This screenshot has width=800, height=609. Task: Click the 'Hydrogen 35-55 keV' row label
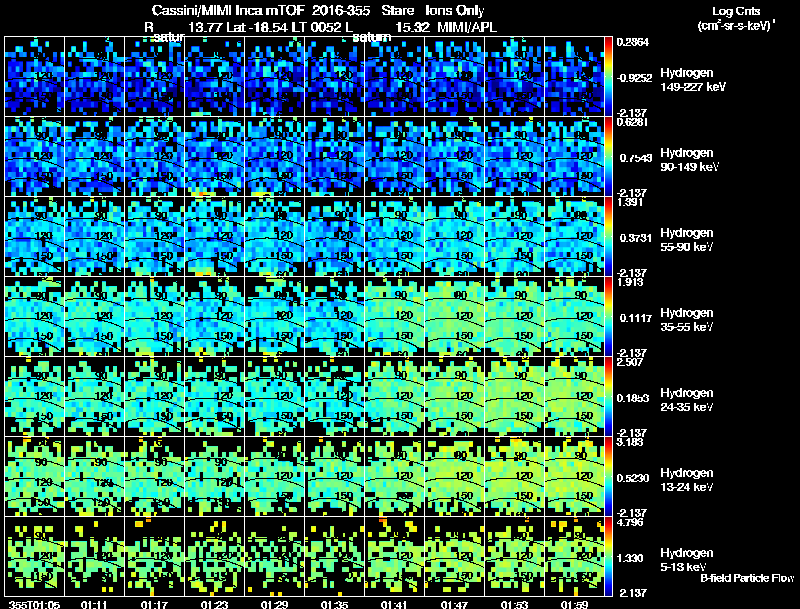point(687,320)
